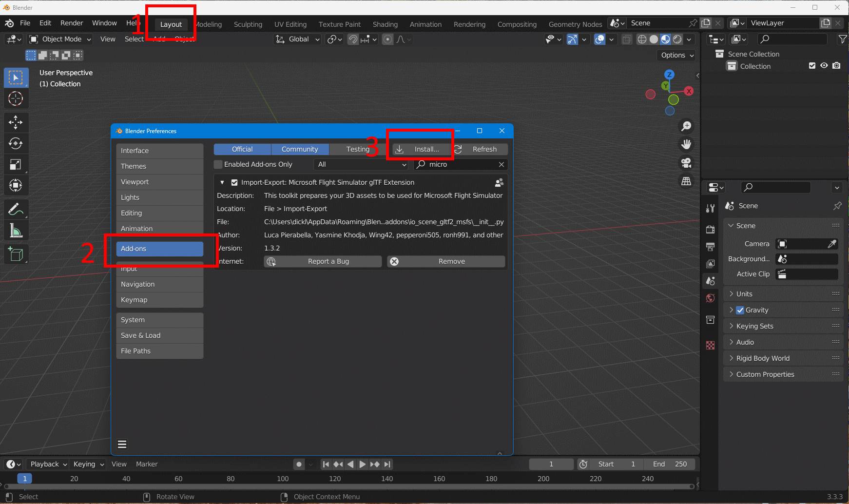Screen dimensions: 849x504
Task: Collapse the Microsoft Flight Simulator add-on details
Action: (x=222, y=182)
